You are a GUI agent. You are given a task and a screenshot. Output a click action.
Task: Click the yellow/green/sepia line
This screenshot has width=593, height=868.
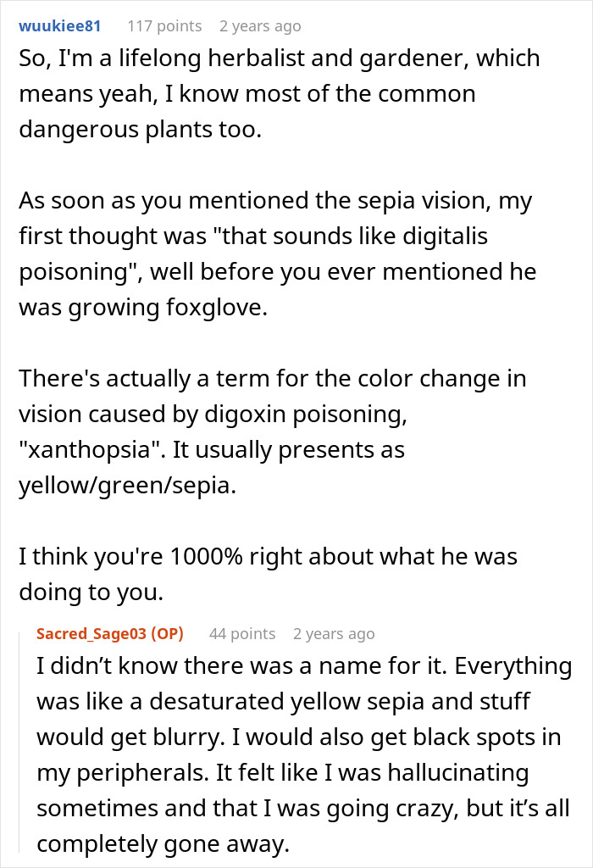coord(128,486)
